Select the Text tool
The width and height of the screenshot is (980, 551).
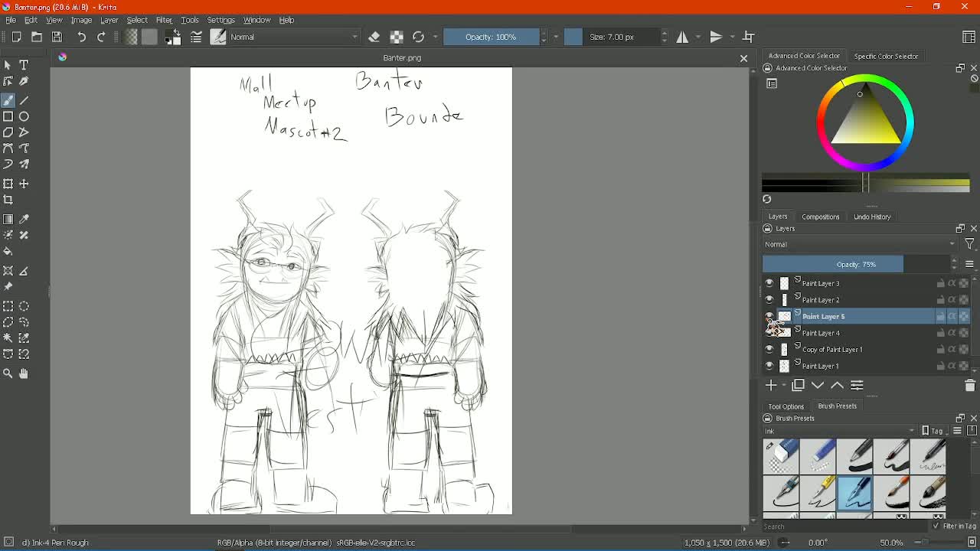[24, 65]
